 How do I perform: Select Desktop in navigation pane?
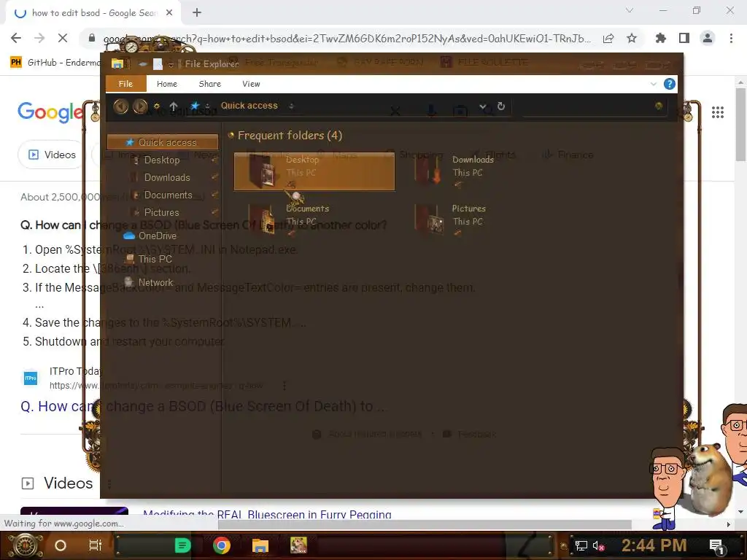161,160
